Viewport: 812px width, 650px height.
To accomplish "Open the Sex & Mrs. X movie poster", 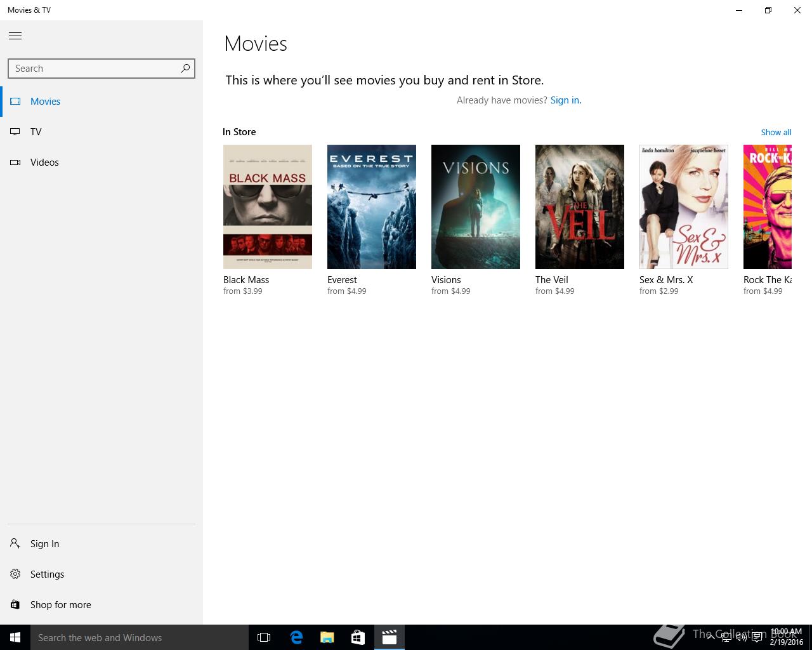I will 684,207.
